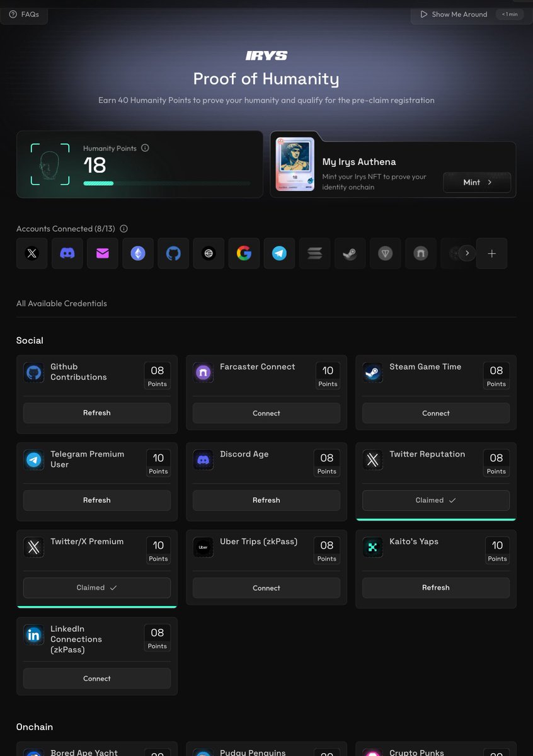Click Claimed button under Twitter/X Premium
The height and width of the screenshot is (756, 533).
pos(97,588)
